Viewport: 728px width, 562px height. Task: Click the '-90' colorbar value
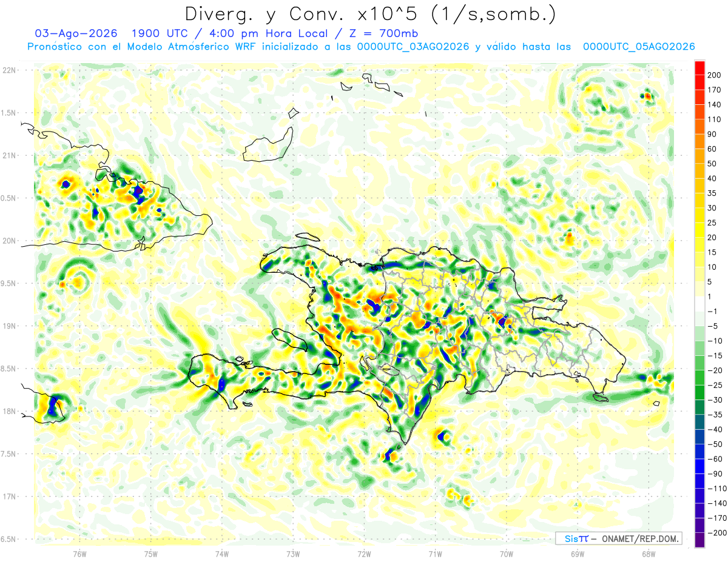(715, 474)
